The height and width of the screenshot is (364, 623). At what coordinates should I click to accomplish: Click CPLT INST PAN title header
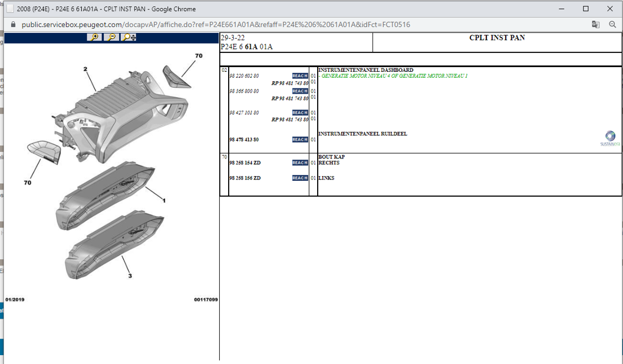(497, 38)
